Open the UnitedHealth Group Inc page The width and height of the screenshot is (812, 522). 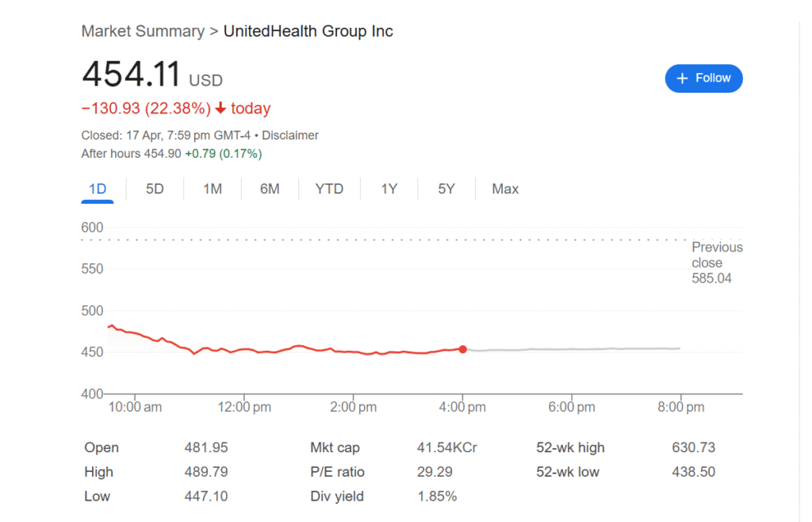pos(308,31)
